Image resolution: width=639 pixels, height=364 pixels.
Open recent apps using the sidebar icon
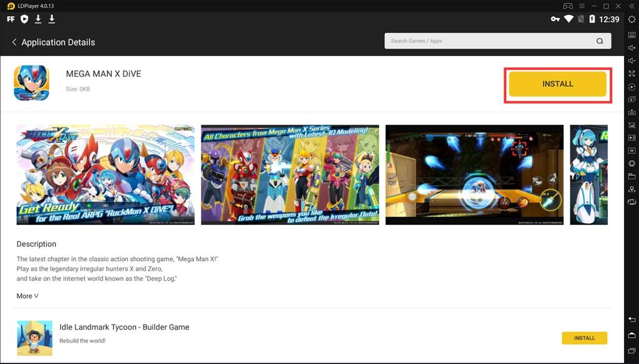click(632, 350)
